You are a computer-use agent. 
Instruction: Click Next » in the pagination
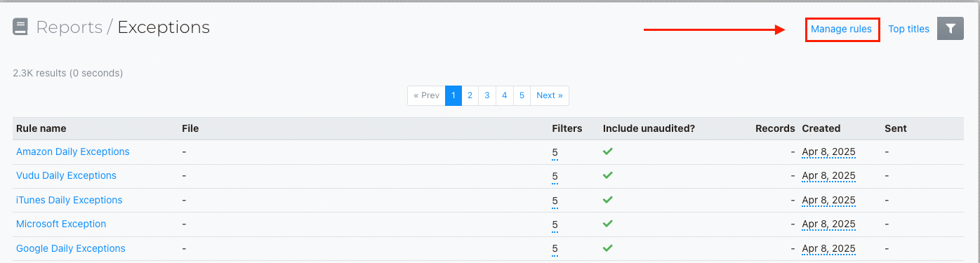[x=550, y=95]
